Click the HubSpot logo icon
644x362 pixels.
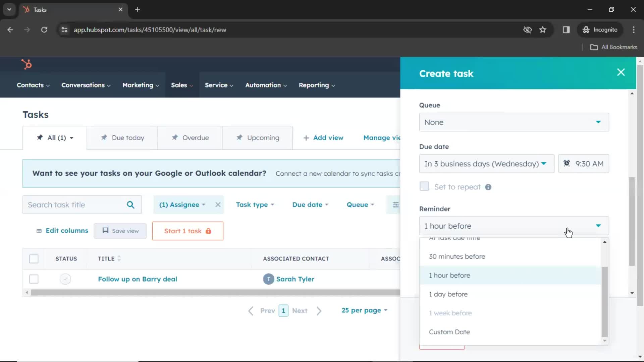[26, 64]
